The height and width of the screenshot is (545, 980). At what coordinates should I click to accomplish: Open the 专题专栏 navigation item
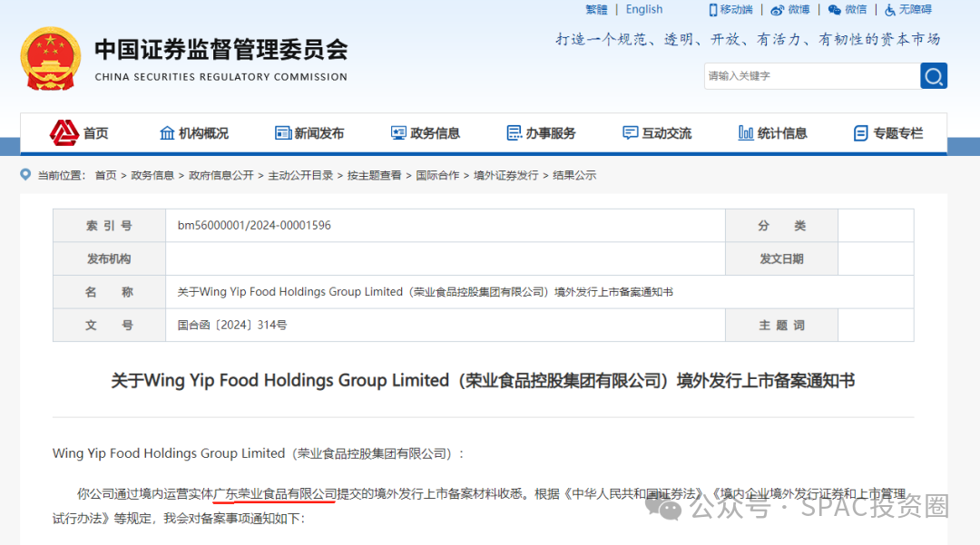pyautogui.click(x=898, y=133)
